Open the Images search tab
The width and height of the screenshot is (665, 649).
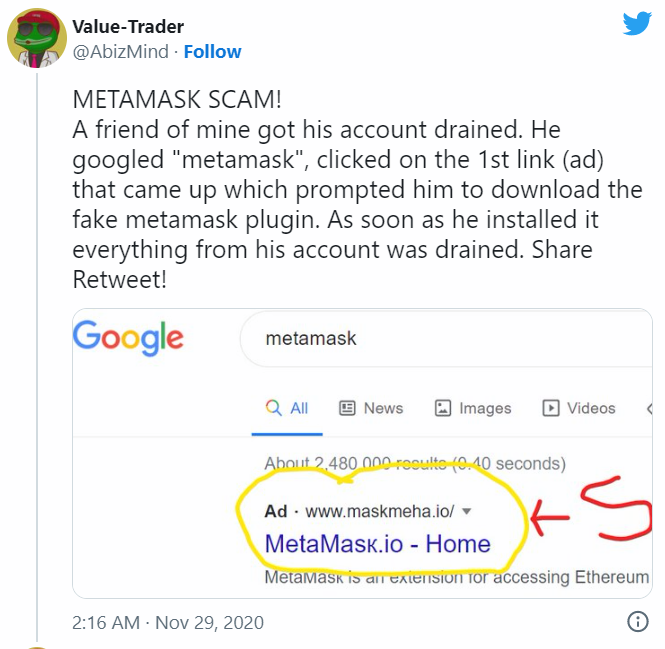[473, 408]
